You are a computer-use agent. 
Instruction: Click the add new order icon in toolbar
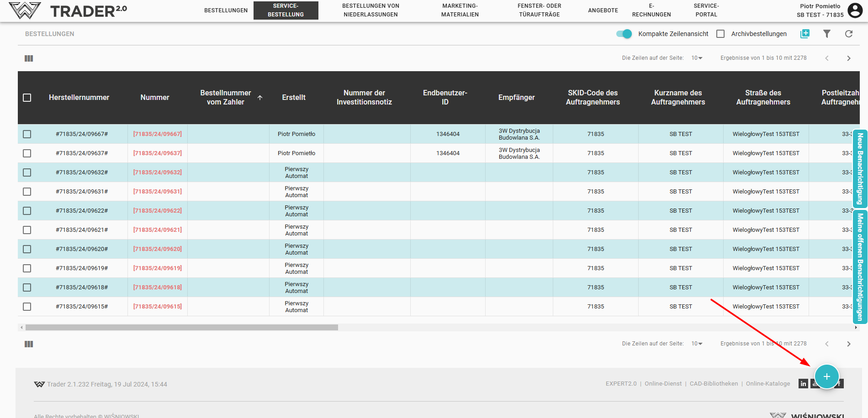coord(805,34)
